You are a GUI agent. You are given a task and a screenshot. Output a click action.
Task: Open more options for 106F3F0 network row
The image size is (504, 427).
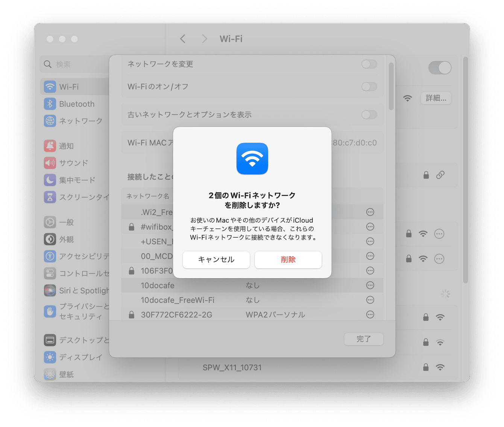click(370, 271)
